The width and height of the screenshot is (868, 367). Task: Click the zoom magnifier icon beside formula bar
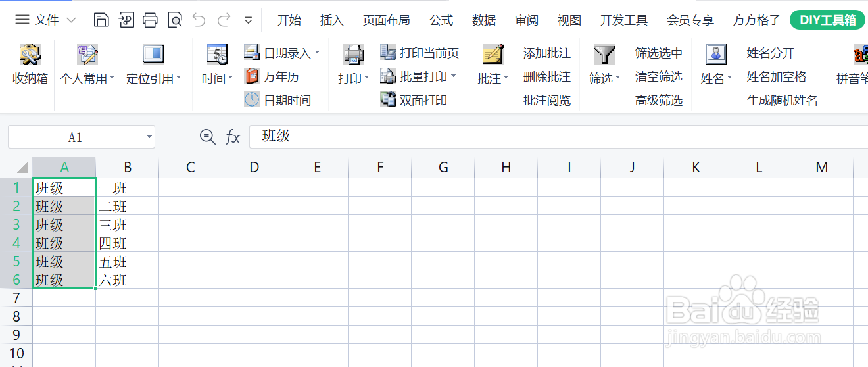tap(207, 137)
